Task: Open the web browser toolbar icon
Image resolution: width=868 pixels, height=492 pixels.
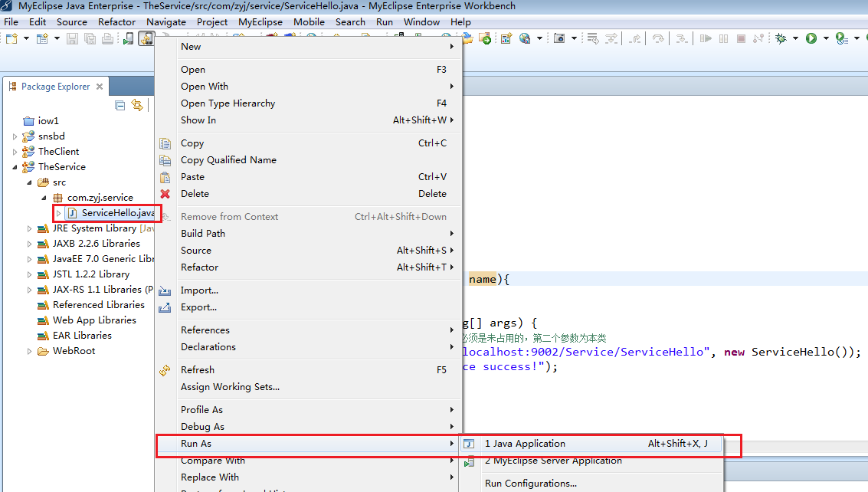Action: coord(525,38)
